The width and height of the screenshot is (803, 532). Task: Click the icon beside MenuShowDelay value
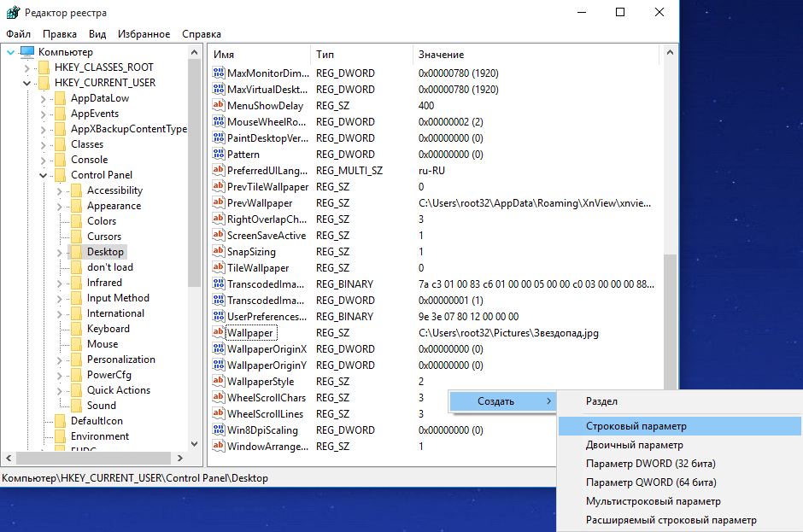click(218, 106)
